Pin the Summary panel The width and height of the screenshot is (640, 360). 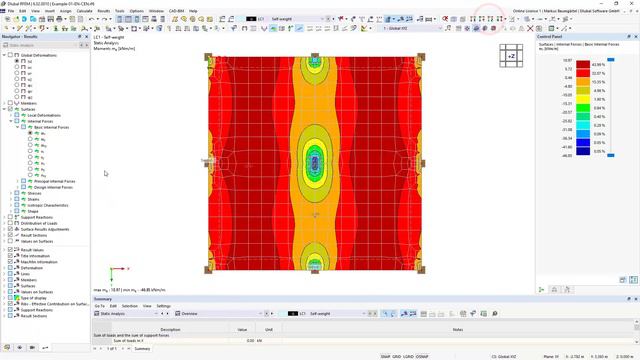tap(629, 299)
